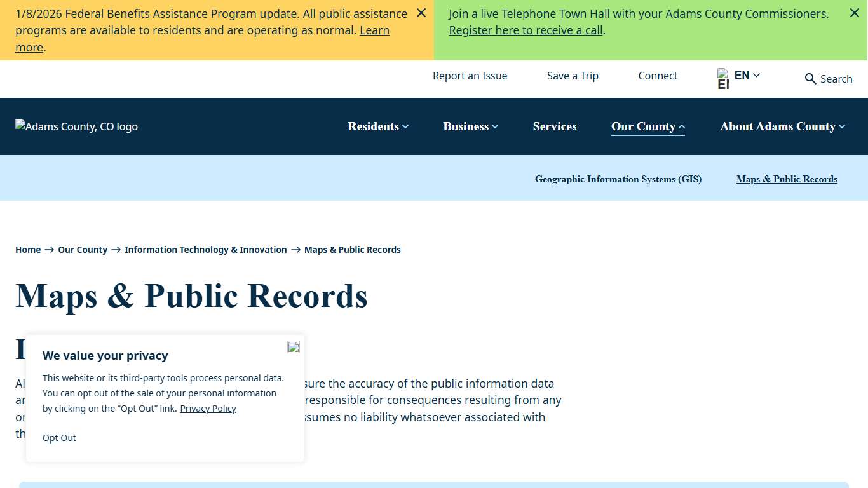Click the Search magnifier icon
Screen dimensions: 868x488
pyautogui.click(x=810, y=79)
